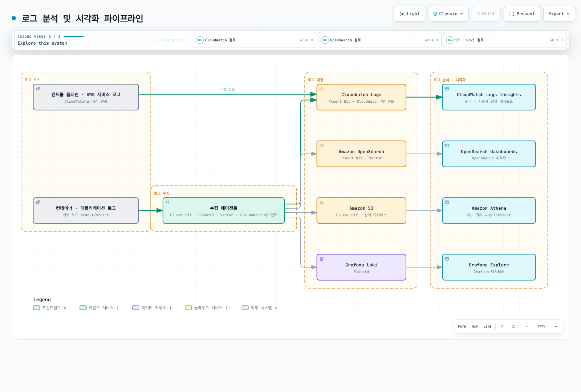
Task: Click the Grafana Loki node
Action: (x=361, y=267)
